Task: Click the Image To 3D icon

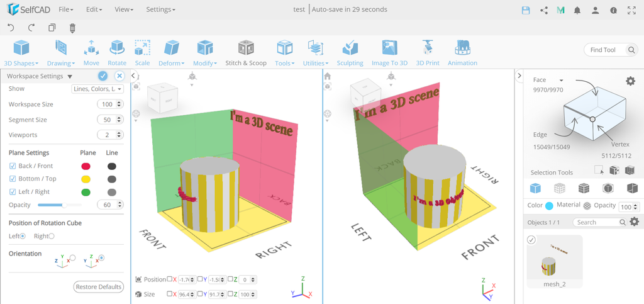Action: (x=389, y=52)
